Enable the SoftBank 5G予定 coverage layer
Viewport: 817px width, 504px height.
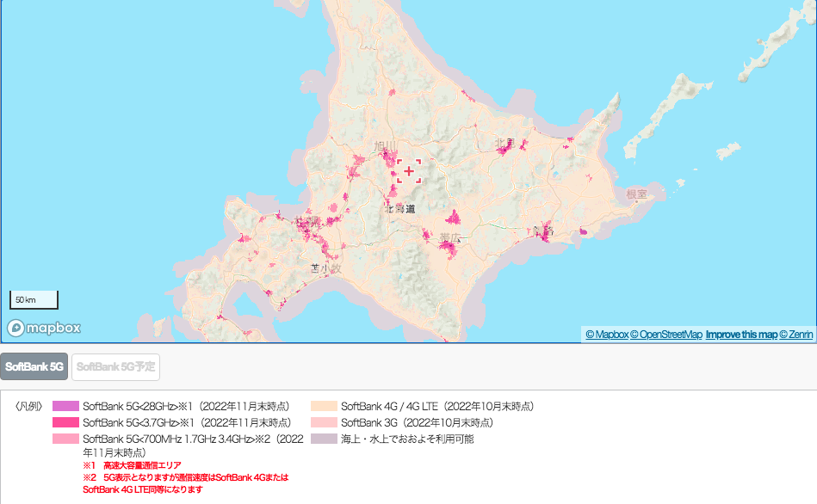point(115,366)
